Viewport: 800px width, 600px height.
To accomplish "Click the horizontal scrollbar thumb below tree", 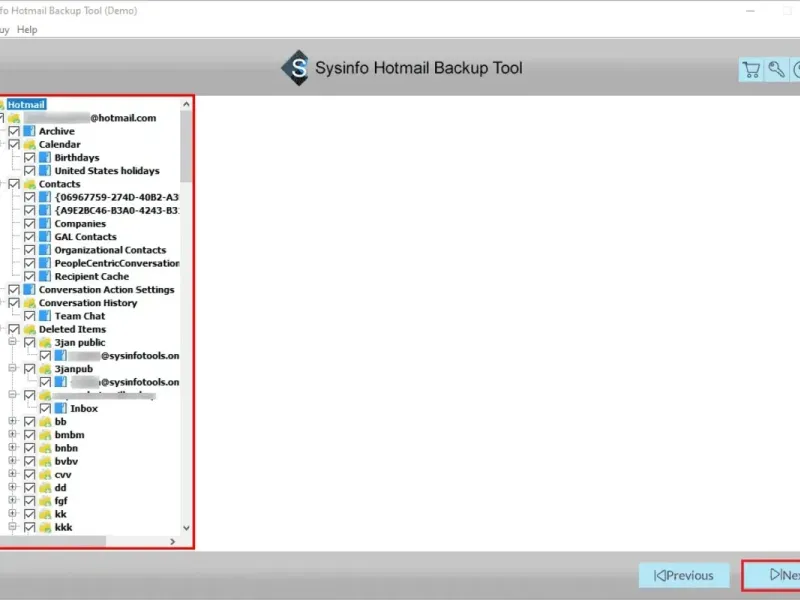I will click(x=53, y=541).
